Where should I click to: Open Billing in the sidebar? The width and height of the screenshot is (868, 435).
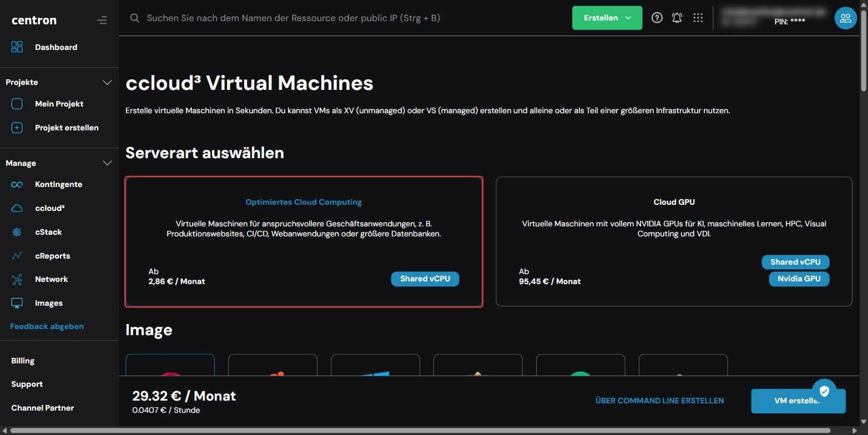23,361
